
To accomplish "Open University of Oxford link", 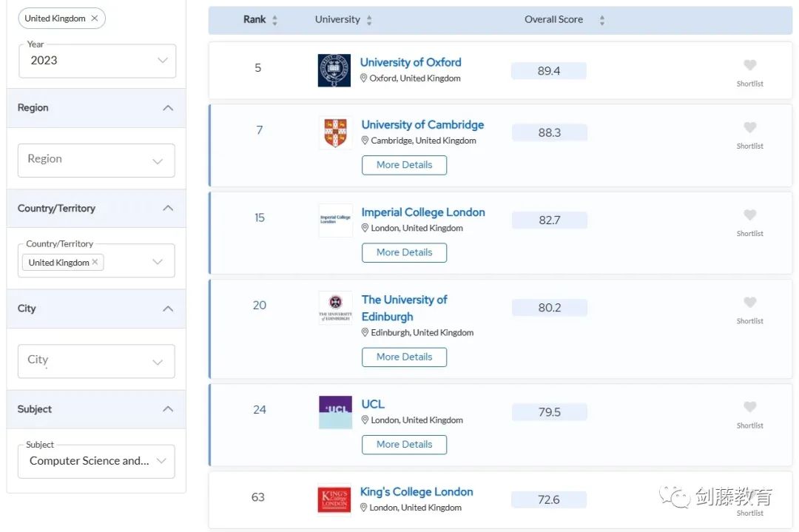I will click(411, 62).
